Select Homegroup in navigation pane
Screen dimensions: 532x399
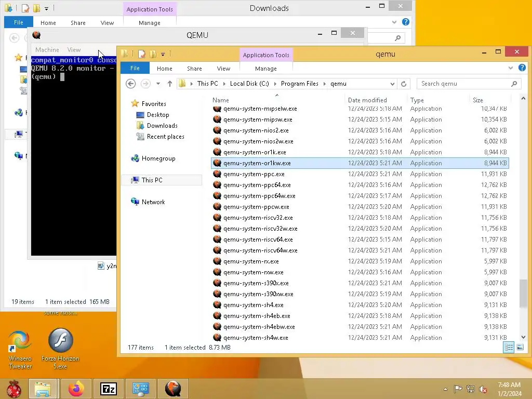(x=158, y=158)
